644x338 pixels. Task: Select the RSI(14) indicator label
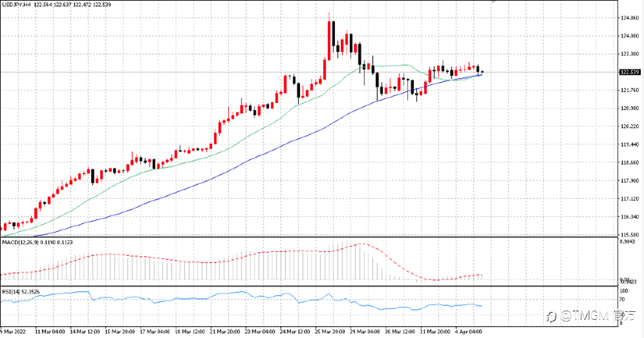click(11, 292)
